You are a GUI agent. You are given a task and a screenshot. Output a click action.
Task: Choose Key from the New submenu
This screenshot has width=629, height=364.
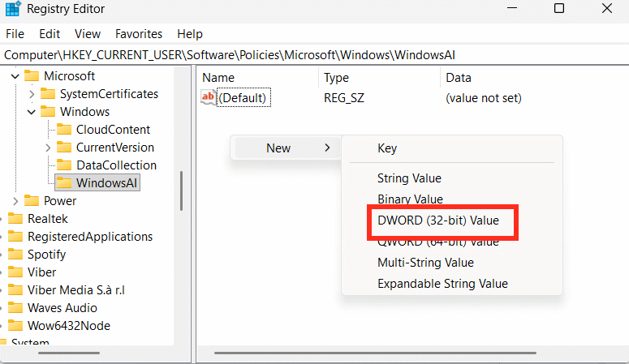click(x=387, y=148)
